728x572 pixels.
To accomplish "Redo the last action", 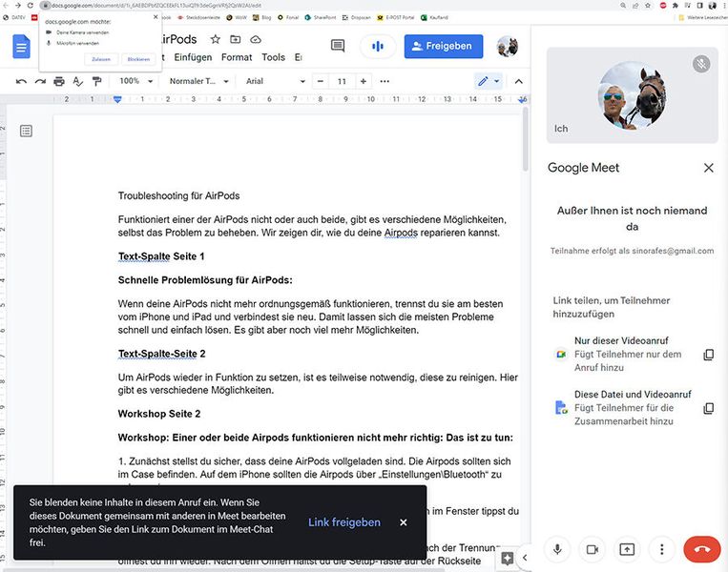I will coord(40,82).
